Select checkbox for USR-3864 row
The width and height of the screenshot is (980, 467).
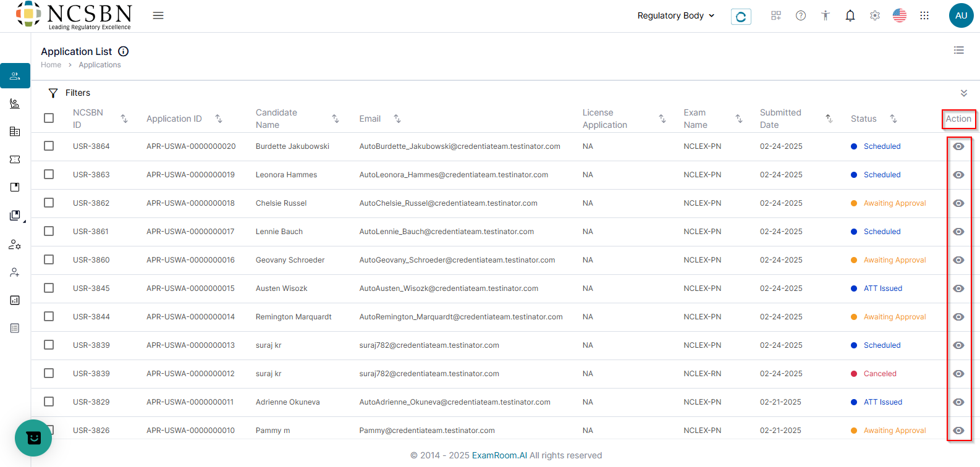(x=49, y=146)
